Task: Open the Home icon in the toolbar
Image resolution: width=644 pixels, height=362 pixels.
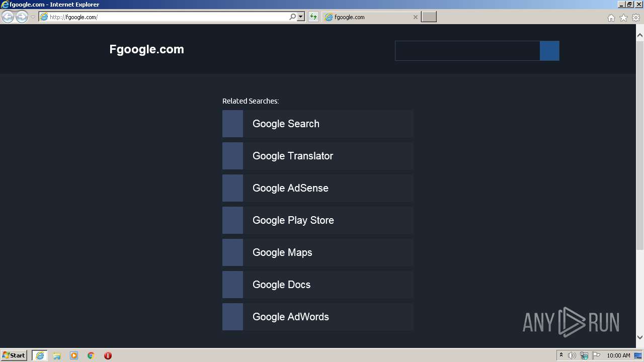Action: (611, 18)
